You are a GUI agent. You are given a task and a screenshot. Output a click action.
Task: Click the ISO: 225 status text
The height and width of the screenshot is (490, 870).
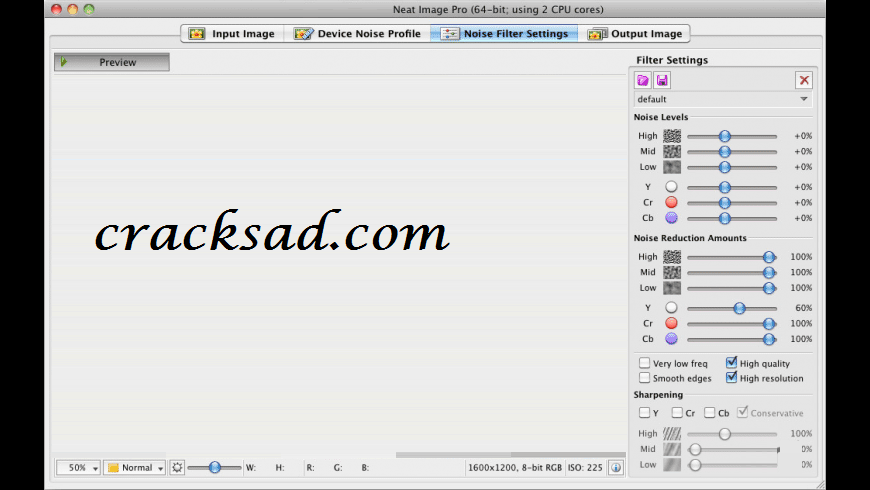click(585, 468)
